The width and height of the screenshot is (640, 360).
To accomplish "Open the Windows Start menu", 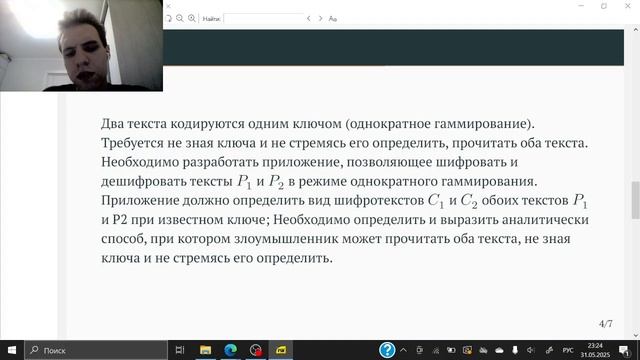I will 12,350.
